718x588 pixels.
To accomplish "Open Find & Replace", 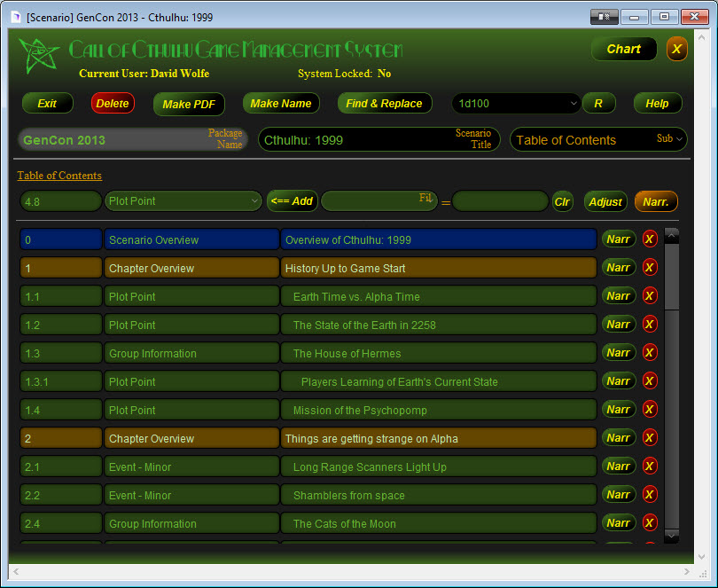I will click(384, 103).
